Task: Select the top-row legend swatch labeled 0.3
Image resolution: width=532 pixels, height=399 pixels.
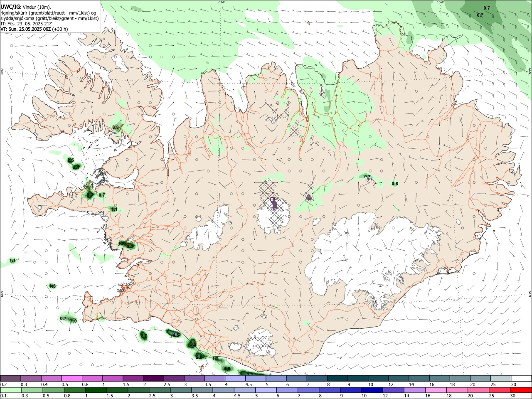Action: [31, 378]
